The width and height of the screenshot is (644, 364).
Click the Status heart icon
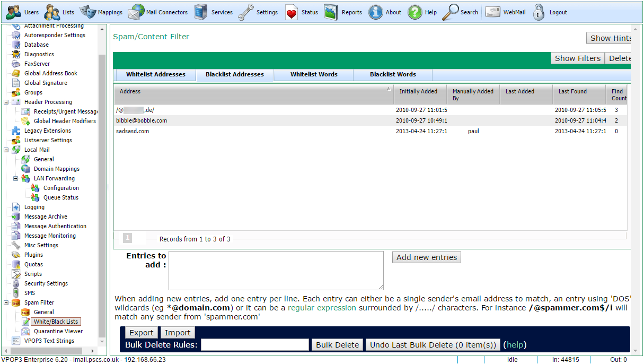292,12
